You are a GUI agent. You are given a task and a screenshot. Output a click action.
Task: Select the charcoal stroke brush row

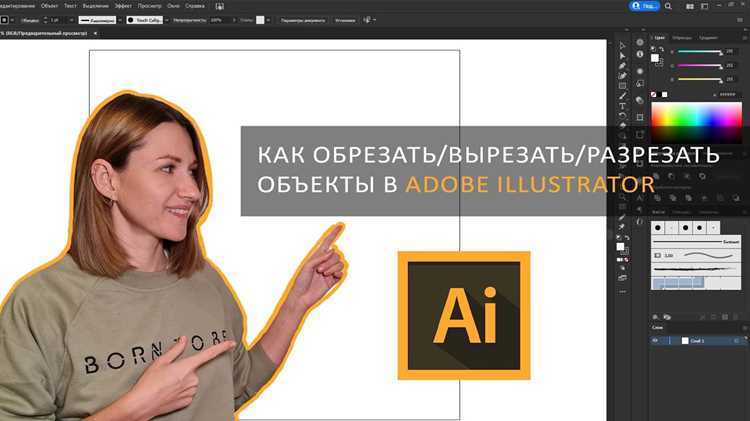pyautogui.click(x=696, y=269)
